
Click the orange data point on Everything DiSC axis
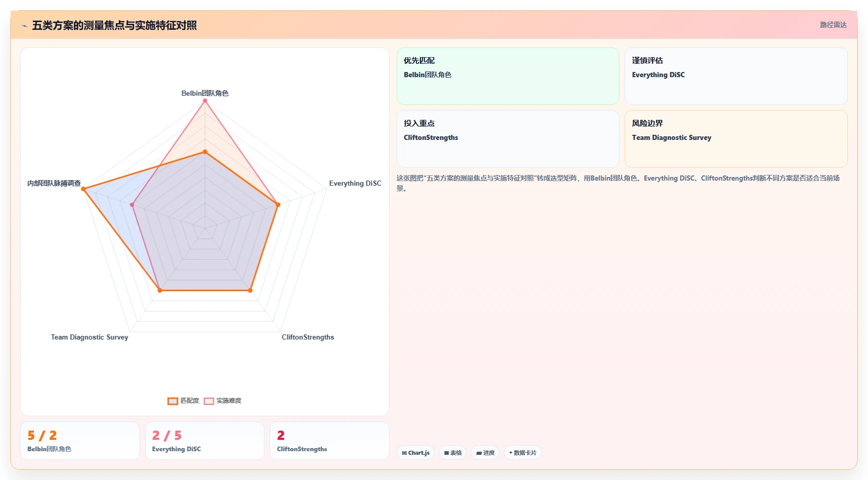[278, 205]
